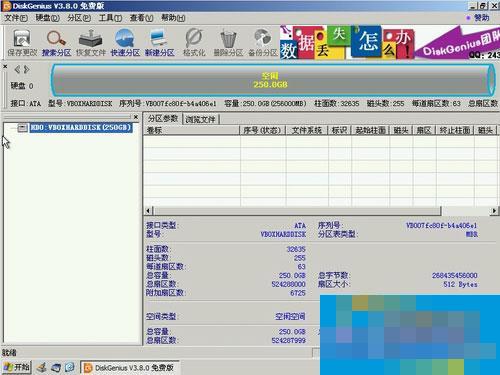Click the free space sectors value 524287999
Image resolution: width=500 pixels, height=375 pixels.
(x=288, y=340)
